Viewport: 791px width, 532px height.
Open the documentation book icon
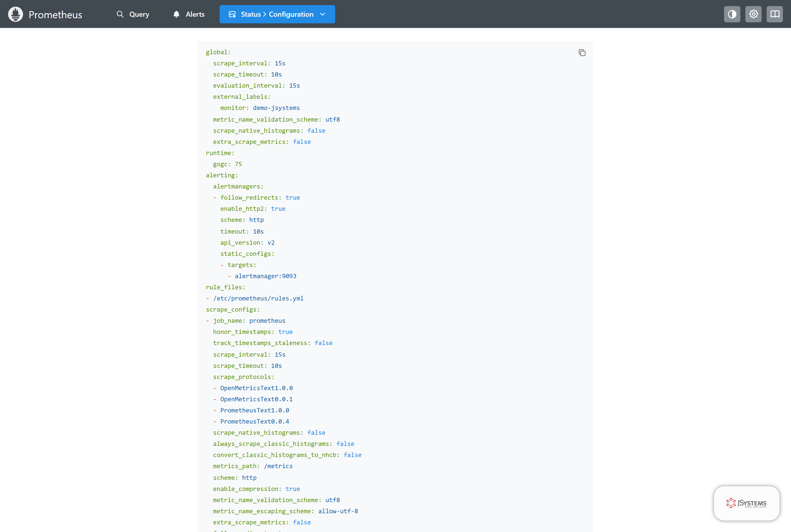pos(775,14)
